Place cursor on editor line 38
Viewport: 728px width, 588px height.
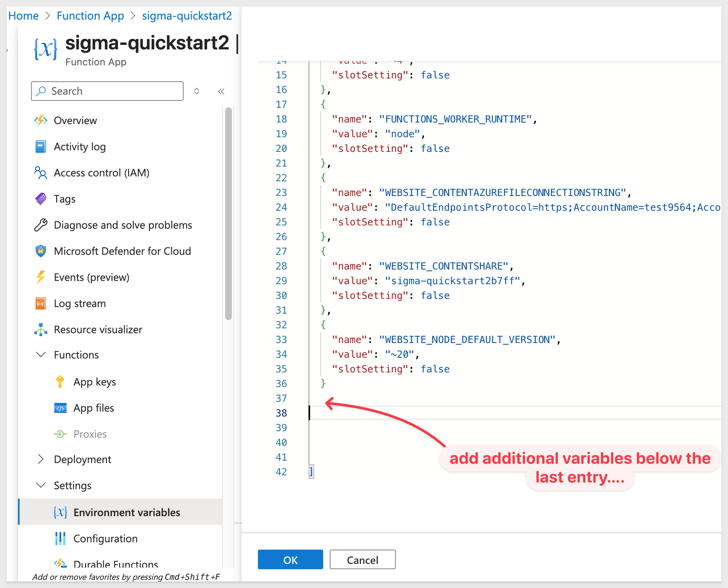(515, 413)
